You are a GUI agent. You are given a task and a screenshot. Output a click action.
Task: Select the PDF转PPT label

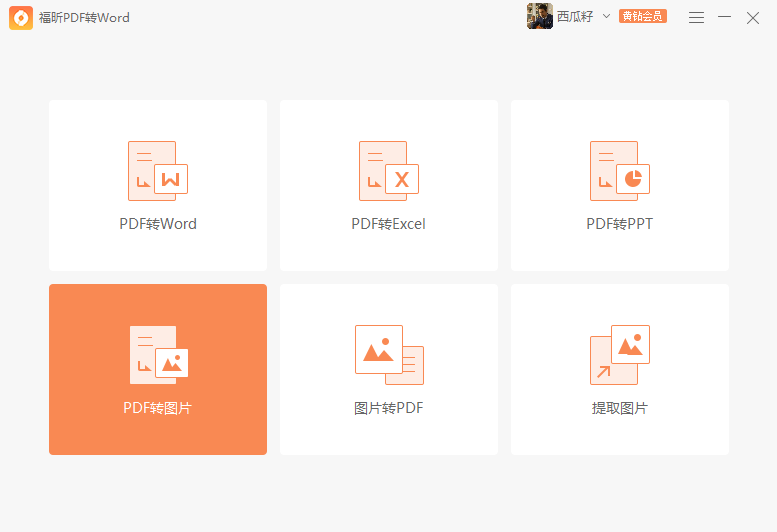point(619,224)
